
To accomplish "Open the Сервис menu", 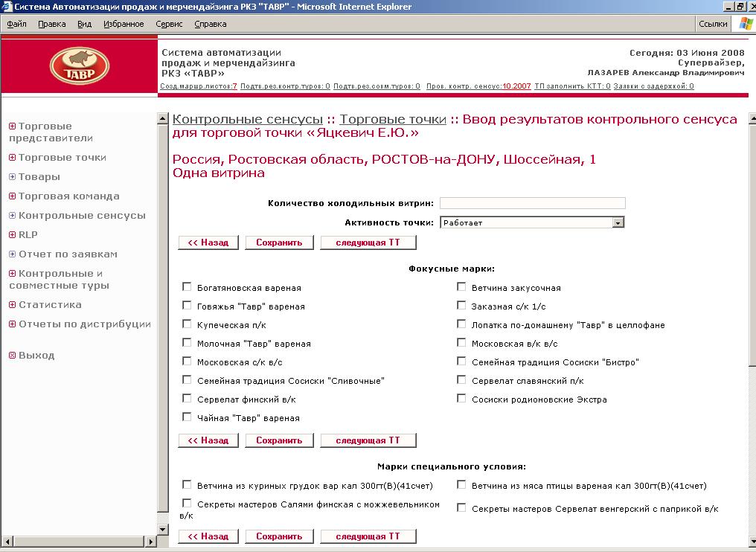I will coord(169,24).
